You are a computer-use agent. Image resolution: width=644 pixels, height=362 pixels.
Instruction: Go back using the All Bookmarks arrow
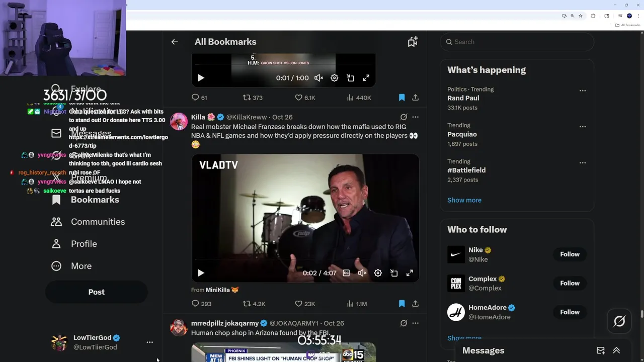175,42
